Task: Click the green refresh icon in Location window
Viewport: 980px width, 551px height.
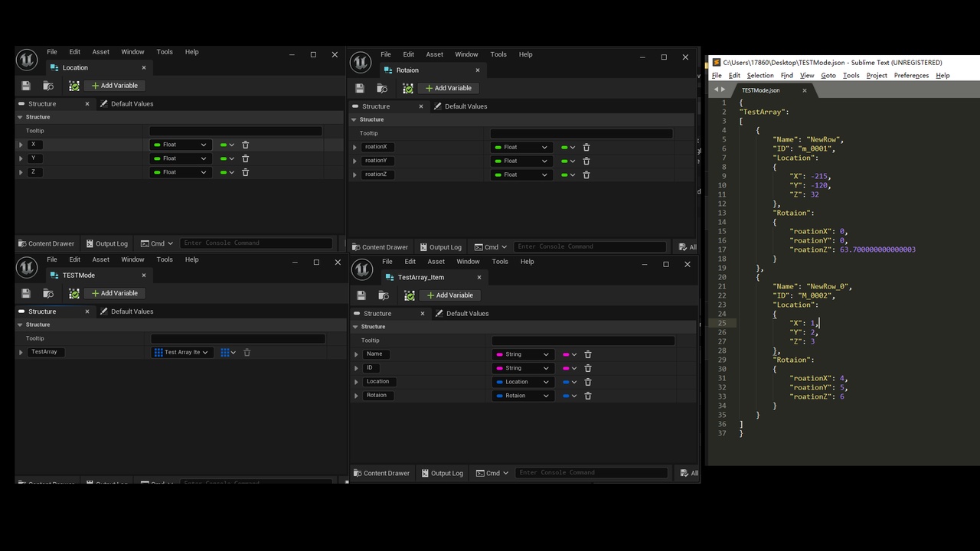Action: (x=74, y=86)
